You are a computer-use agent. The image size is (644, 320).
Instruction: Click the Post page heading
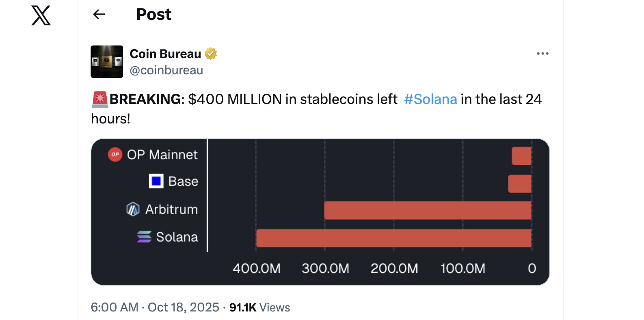point(153,15)
